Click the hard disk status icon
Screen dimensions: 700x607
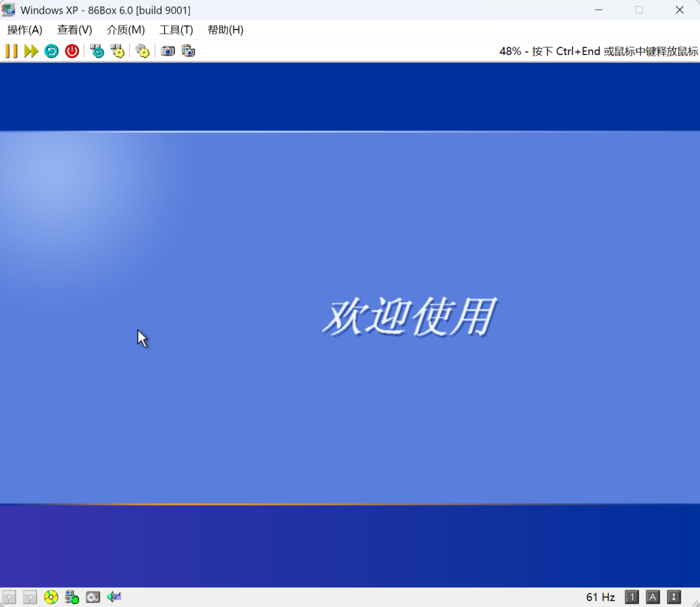click(93, 597)
